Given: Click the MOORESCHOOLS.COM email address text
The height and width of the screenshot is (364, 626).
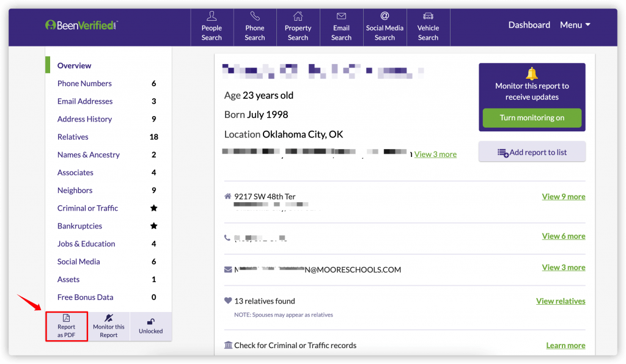Looking at the screenshot, I should (x=317, y=270).
